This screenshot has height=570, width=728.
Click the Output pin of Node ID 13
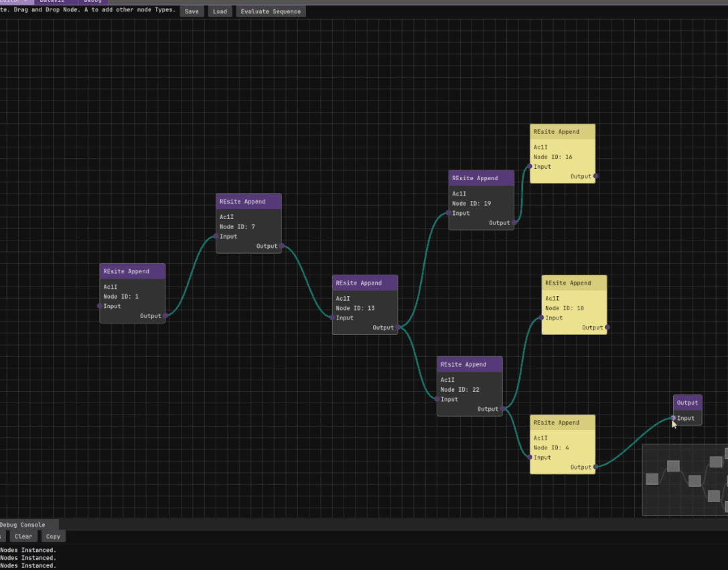click(x=398, y=328)
